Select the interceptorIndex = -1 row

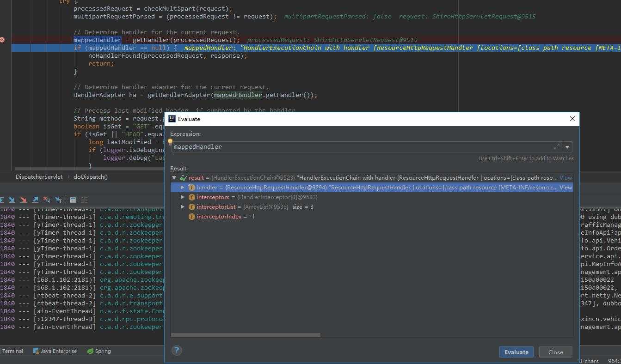(x=372, y=217)
